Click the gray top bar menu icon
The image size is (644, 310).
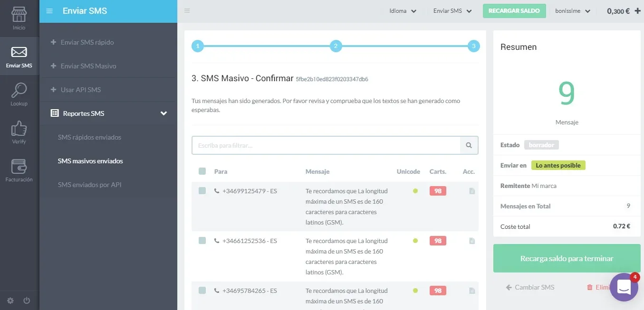tap(187, 11)
